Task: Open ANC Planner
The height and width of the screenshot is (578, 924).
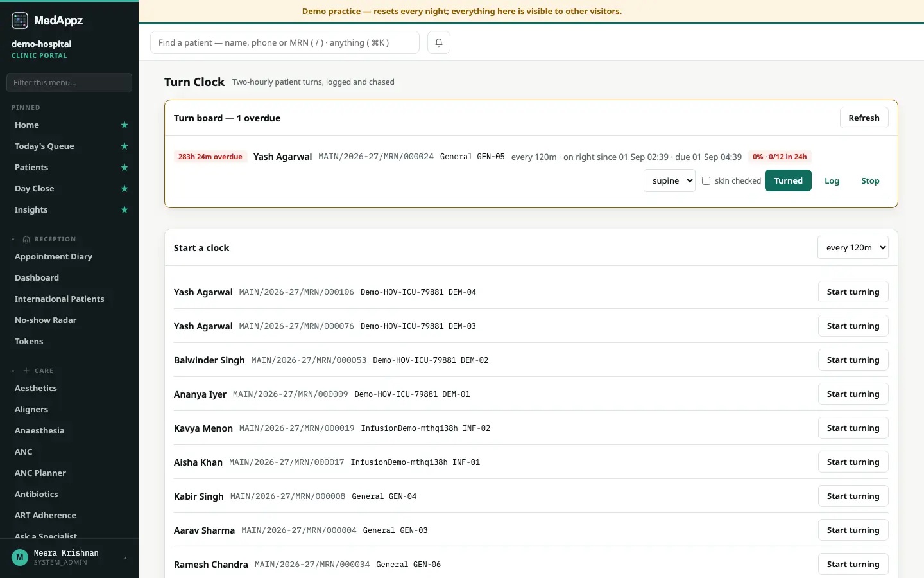Action: (40, 473)
